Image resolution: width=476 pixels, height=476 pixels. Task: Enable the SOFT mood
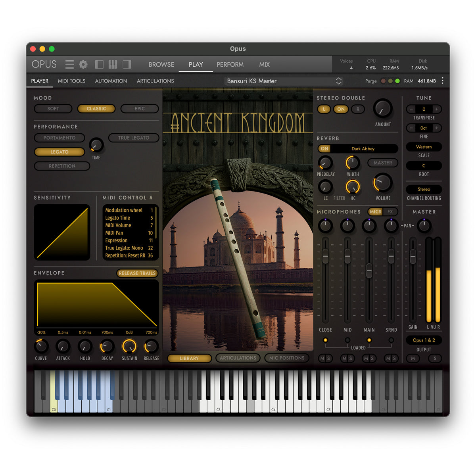pos(53,109)
